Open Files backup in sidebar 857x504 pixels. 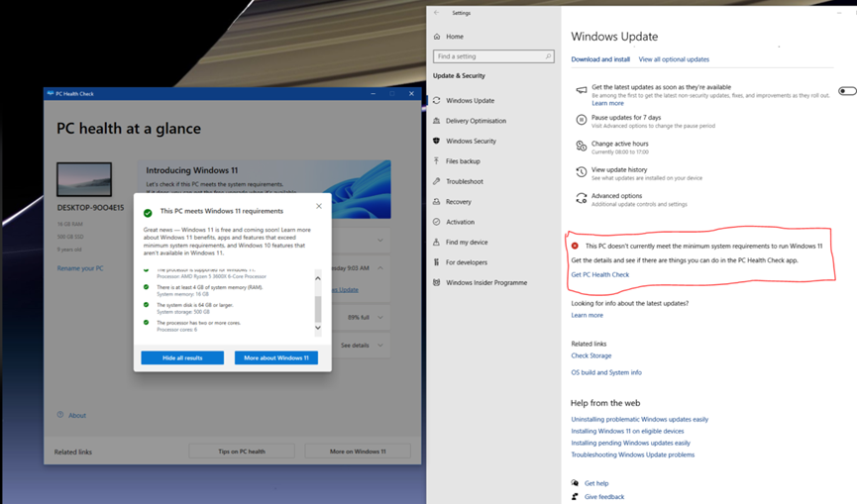click(x=463, y=161)
